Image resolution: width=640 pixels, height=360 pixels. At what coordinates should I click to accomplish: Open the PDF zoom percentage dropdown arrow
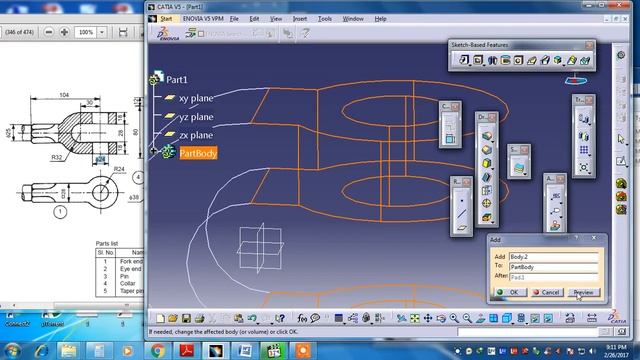click(102, 32)
